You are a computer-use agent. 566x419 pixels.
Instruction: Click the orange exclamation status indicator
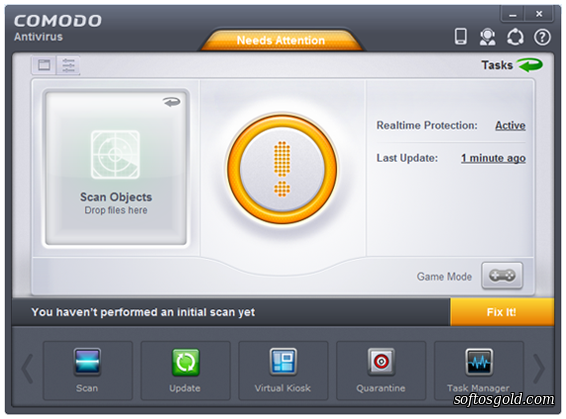282,169
